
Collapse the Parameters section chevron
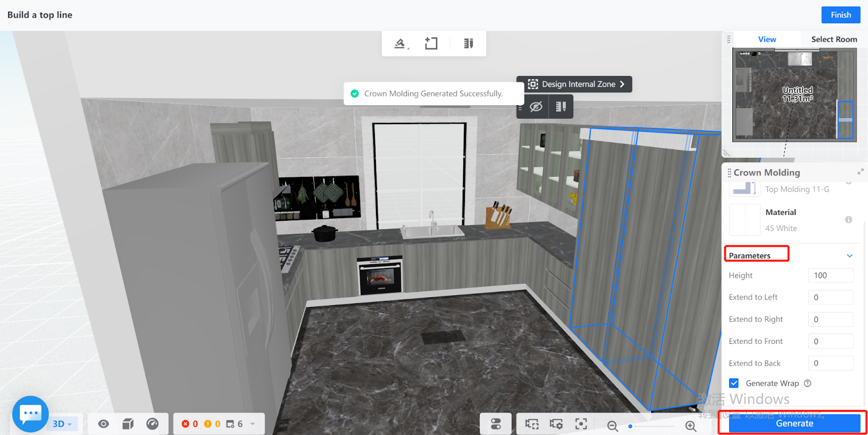(850, 255)
